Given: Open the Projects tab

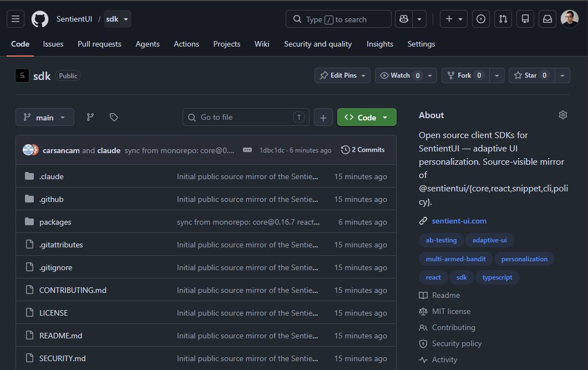Looking at the screenshot, I should point(226,44).
